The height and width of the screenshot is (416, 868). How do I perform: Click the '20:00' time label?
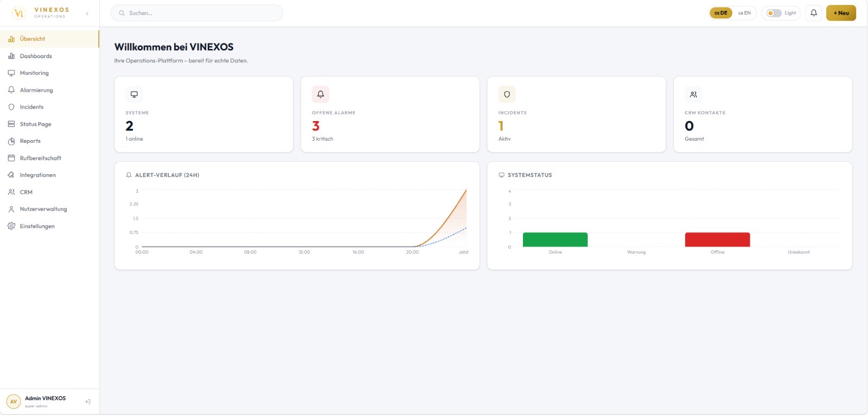click(x=412, y=252)
